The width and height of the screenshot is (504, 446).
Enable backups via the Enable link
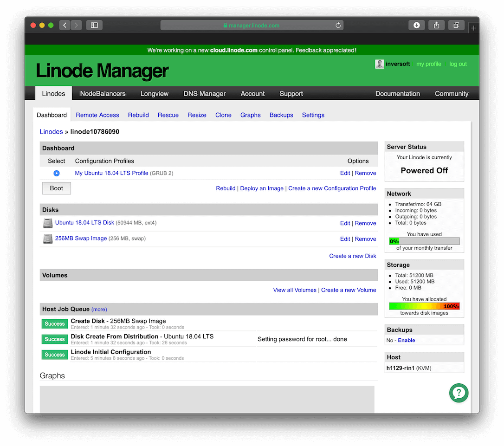(406, 340)
